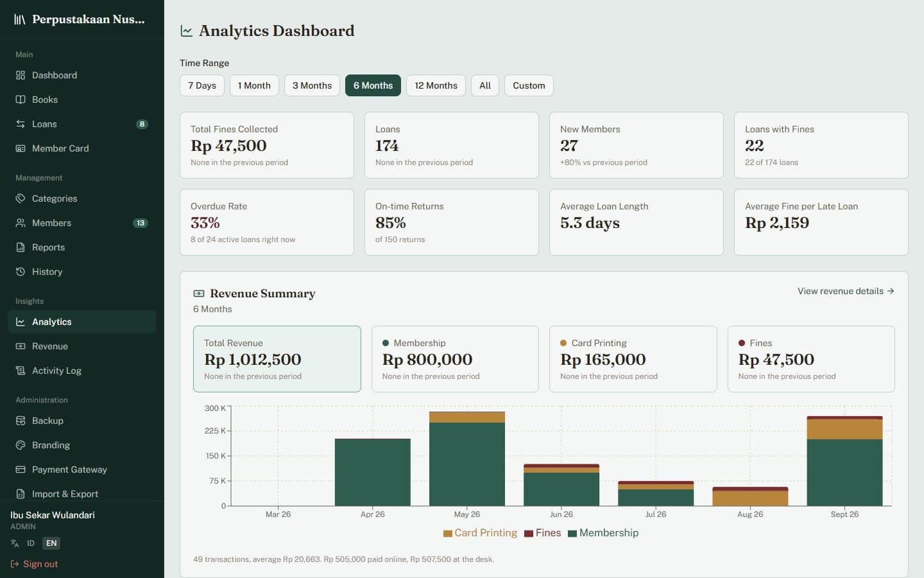
Task: Click the language translate icon
Action: click(x=15, y=543)
